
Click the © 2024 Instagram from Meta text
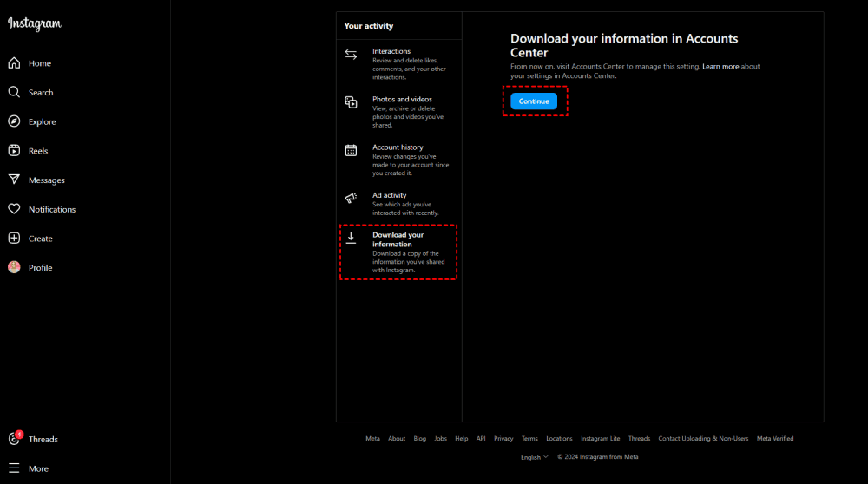pyautogui.click(x=598, y=457)
